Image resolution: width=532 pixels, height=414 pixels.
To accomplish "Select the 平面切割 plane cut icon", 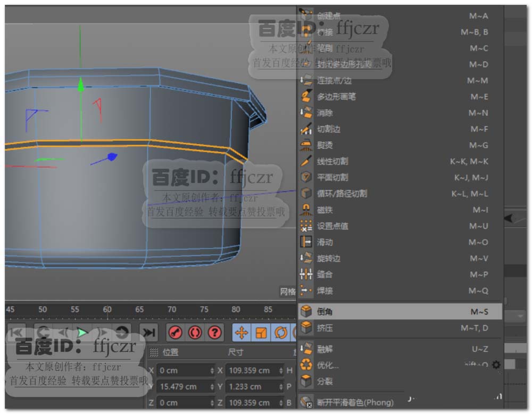I will click(x=306, y=177).
